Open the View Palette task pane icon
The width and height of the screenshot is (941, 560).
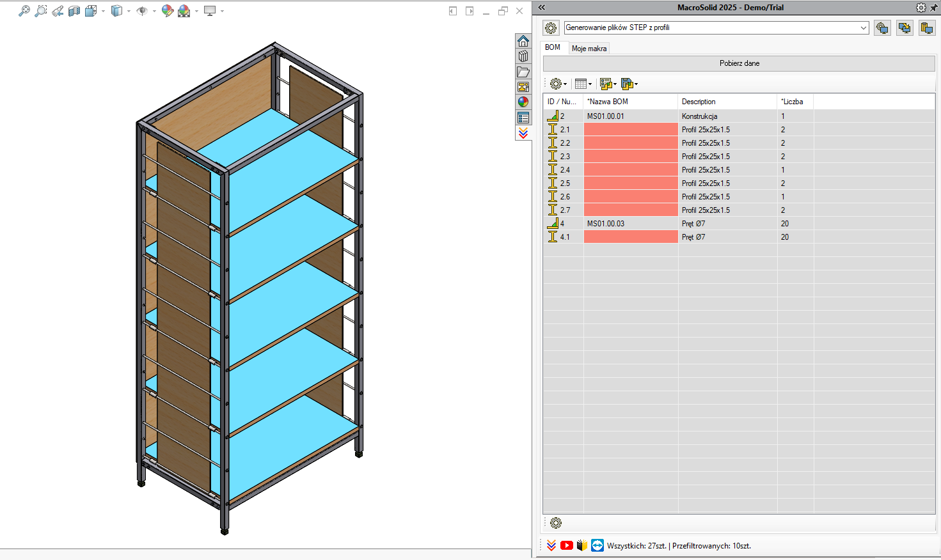pos(523,87)
